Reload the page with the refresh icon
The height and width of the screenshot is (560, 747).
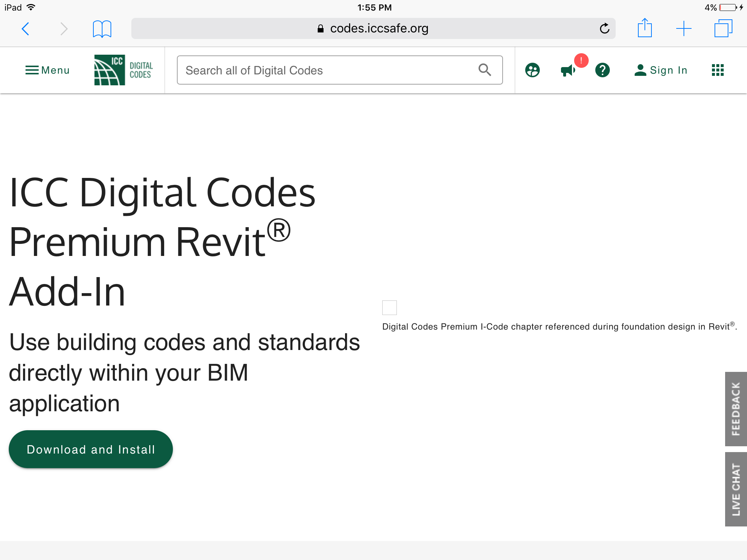[x=604, y=28]
